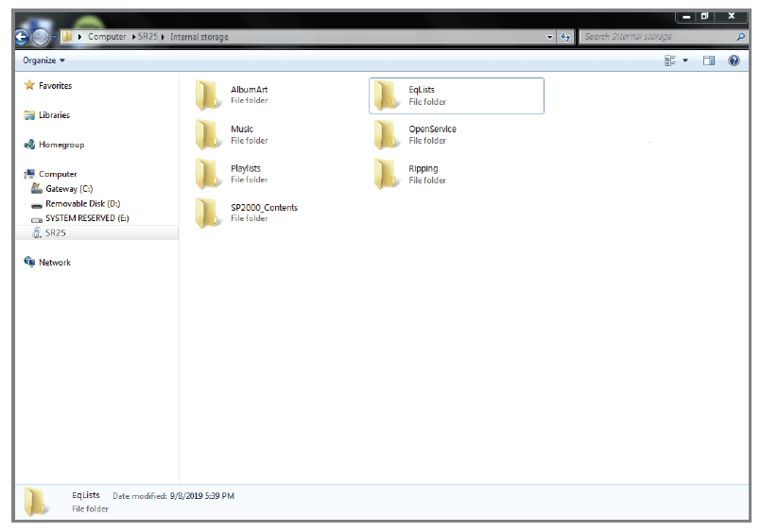
Task: Open the Ripping folder icon
Action: coord(385,174)
